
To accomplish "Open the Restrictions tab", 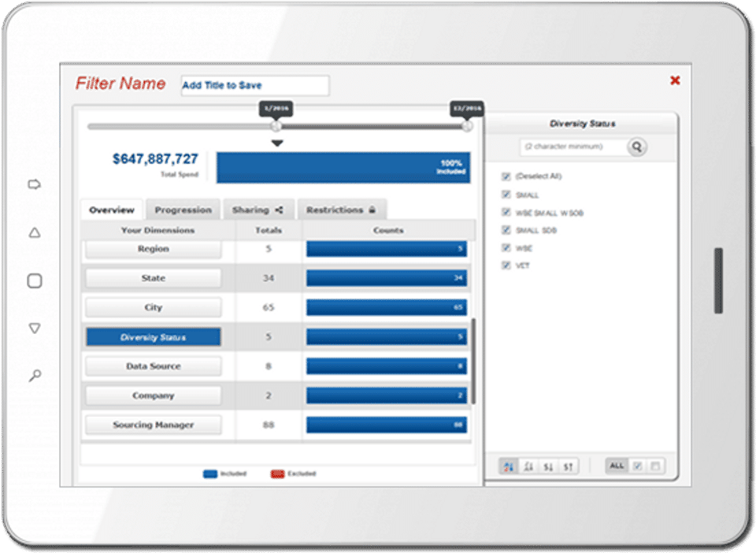I will point(341,210).
